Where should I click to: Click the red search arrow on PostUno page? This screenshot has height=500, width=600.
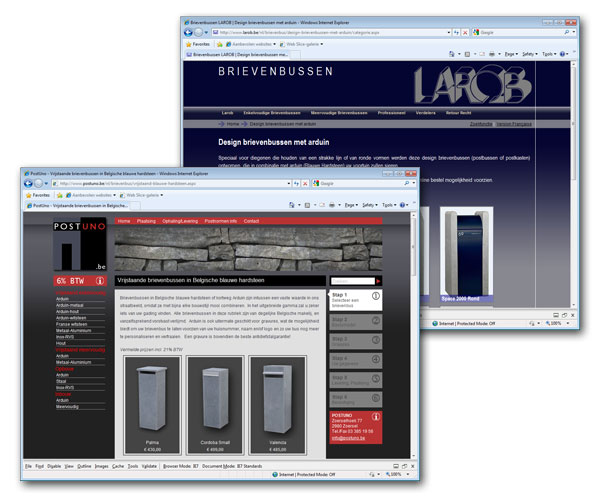pyautogui.click(x=378, y=281)
